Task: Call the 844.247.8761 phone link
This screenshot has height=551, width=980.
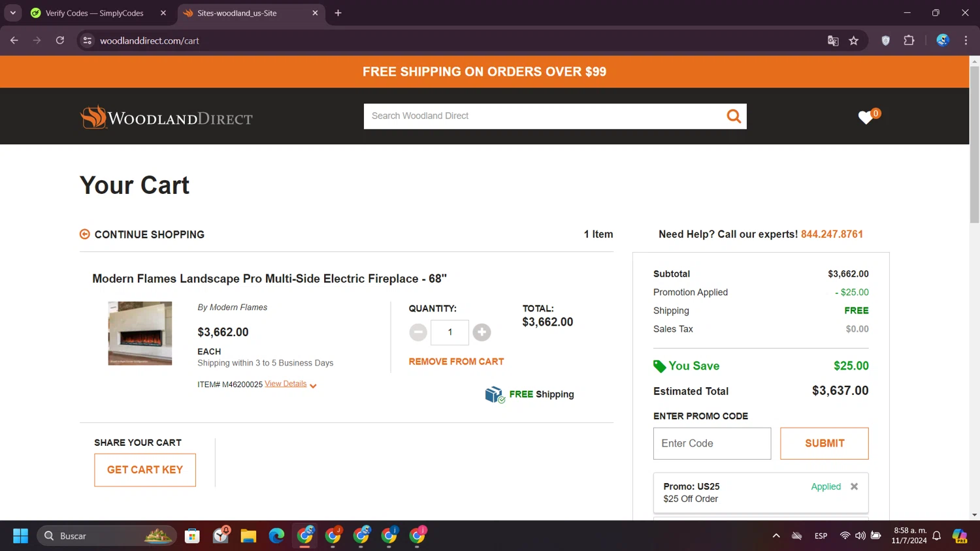Action: tap(832, 234)
